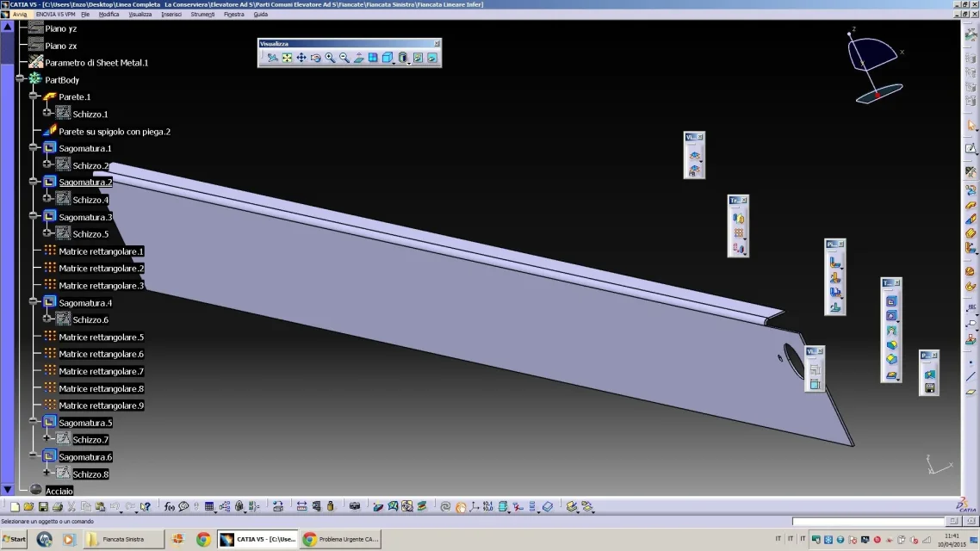The image size is (980, 551).
Task: Click Rectangular Pattern icon in Tr toolbar
Action: pyautogui.click(x=739, y=233)
